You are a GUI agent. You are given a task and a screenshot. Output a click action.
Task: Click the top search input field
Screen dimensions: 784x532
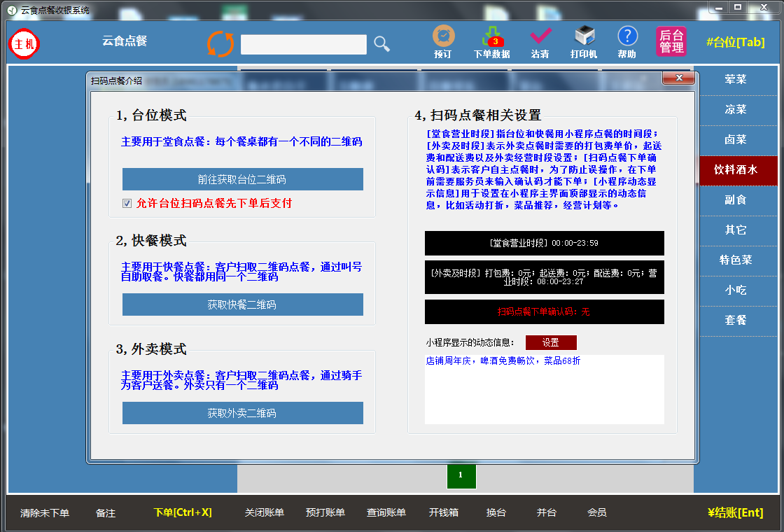click(x=303, y=45)
